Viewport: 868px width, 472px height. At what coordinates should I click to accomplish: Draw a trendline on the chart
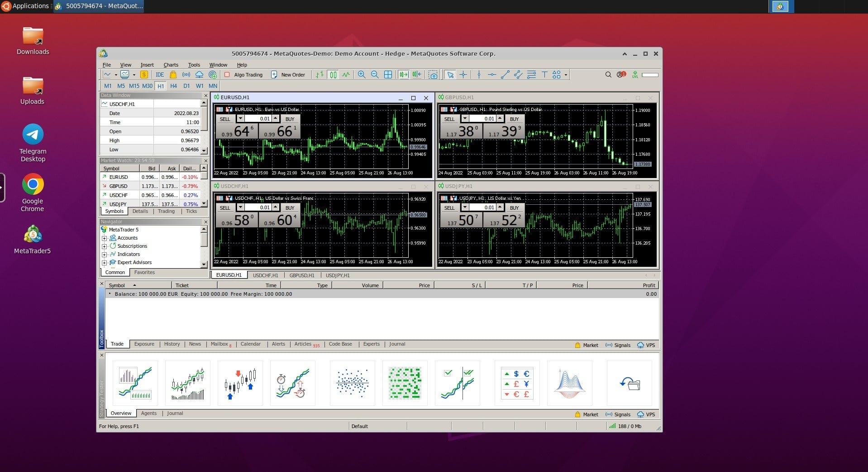505,75
